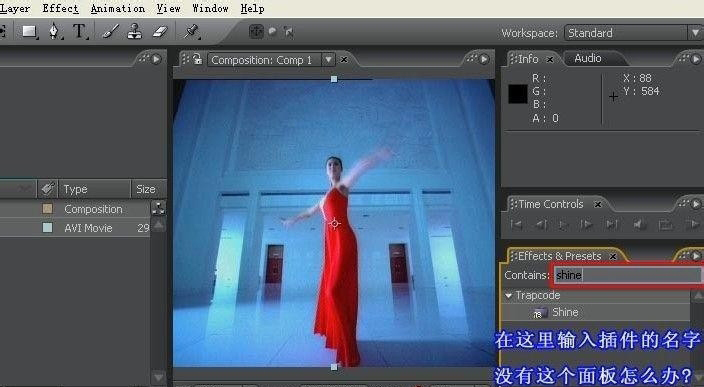This screenshot has height=387, width=704.
Task: Select the Type (T) tool
Action: point(79,31)
